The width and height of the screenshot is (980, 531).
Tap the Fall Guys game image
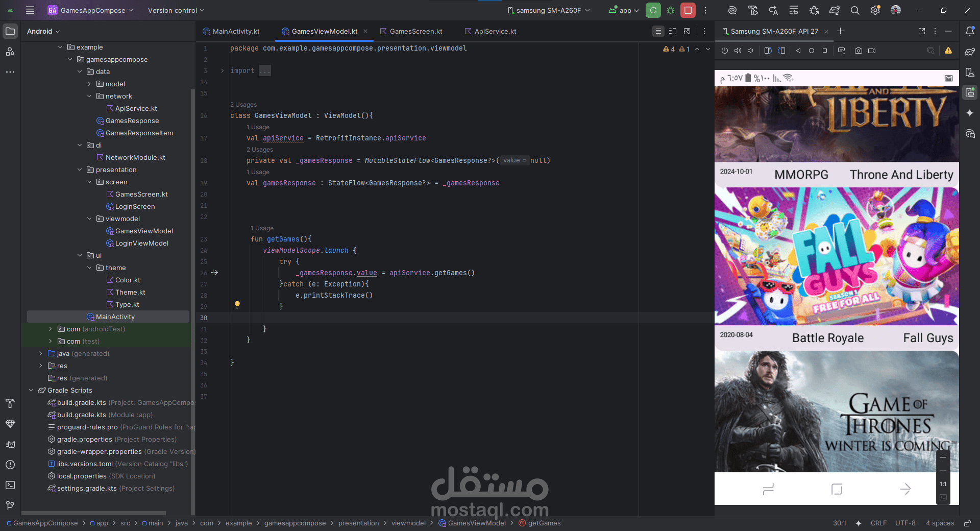837,256
